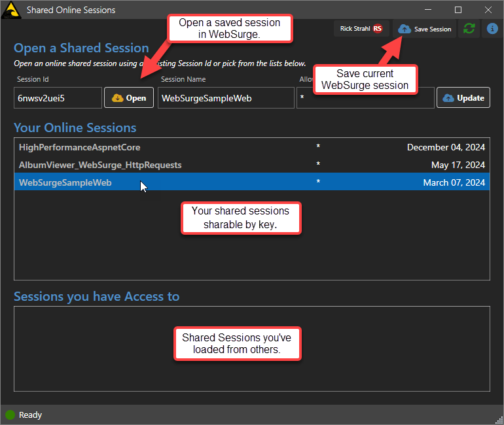Maximize the Shared Online Sessions window

[458, 10]
